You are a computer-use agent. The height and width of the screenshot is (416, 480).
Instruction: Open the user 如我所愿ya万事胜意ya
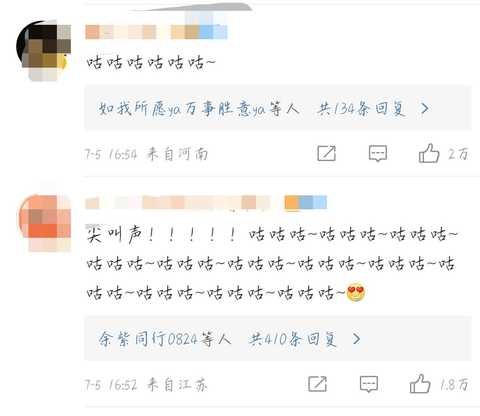tap(182, 109)
